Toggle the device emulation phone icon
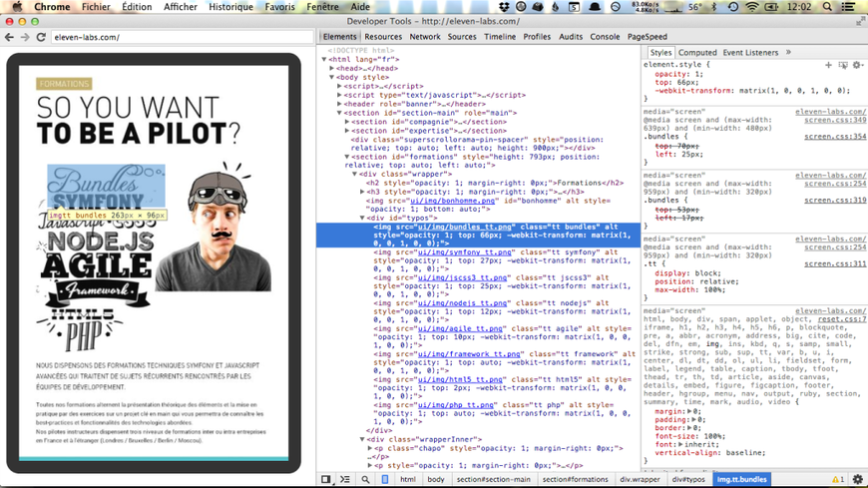Screen dimensions: 868x488 (385, 479)
